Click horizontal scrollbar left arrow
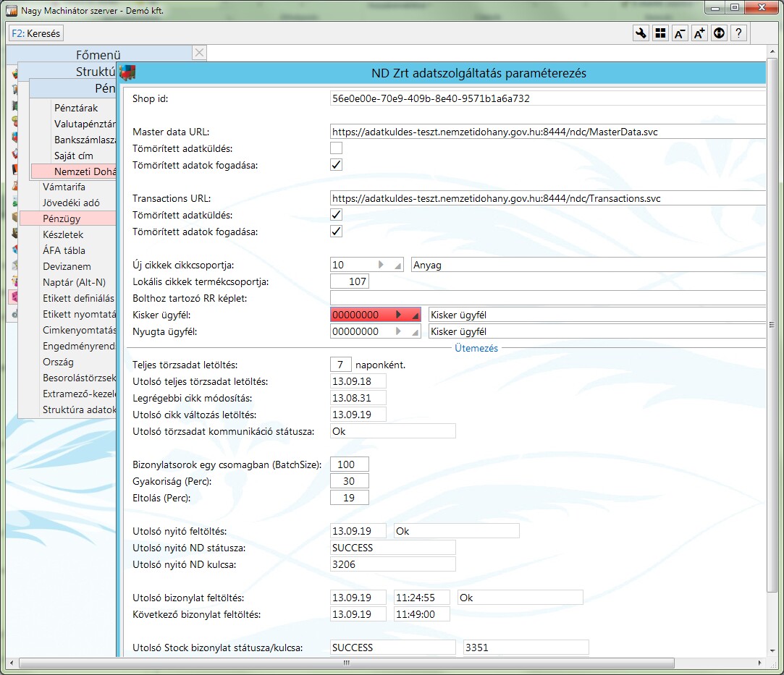Viewport: 784px width, 675px height. 12,663
